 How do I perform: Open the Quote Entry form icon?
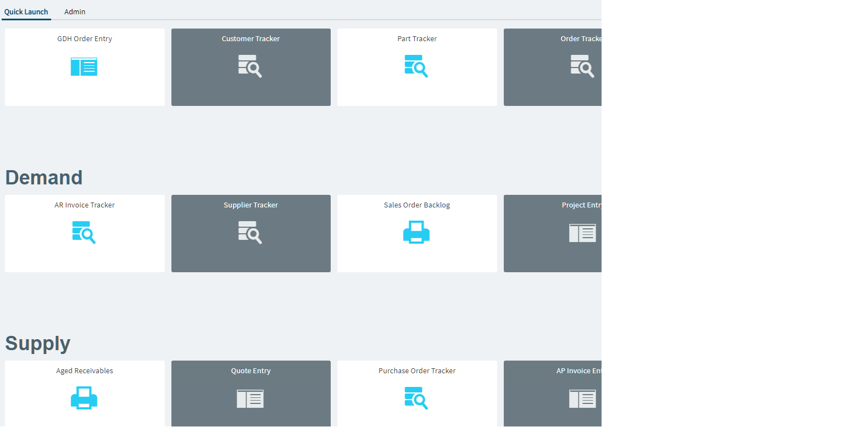point(250,399)
